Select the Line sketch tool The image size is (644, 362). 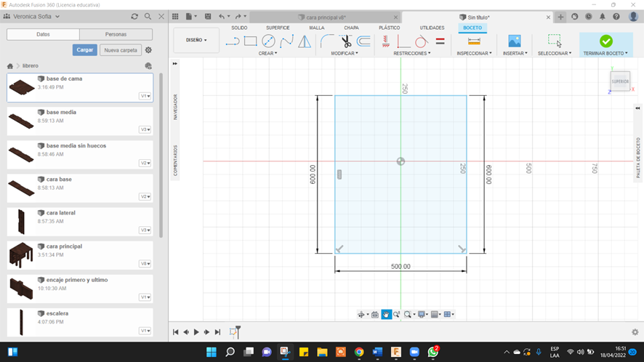pyautogui.click(x=233, y=41)
